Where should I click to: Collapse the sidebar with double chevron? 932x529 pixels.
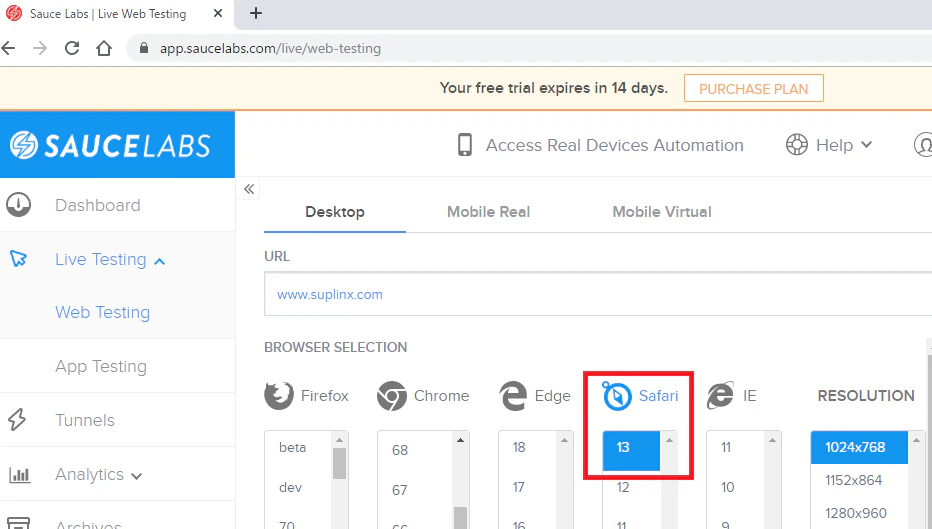coord(249,189)
